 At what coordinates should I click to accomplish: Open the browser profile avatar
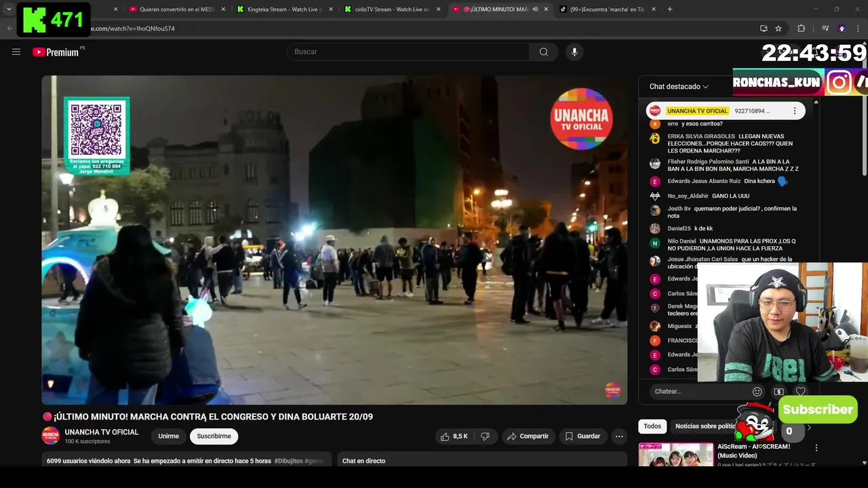tap(842, 28)
